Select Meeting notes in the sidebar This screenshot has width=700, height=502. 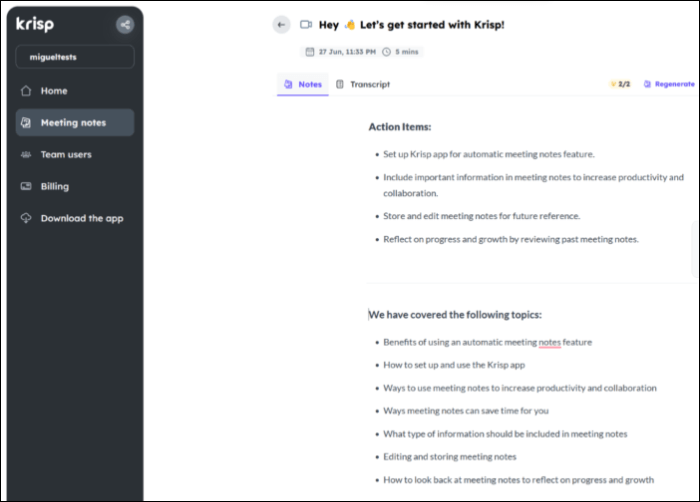74,123
